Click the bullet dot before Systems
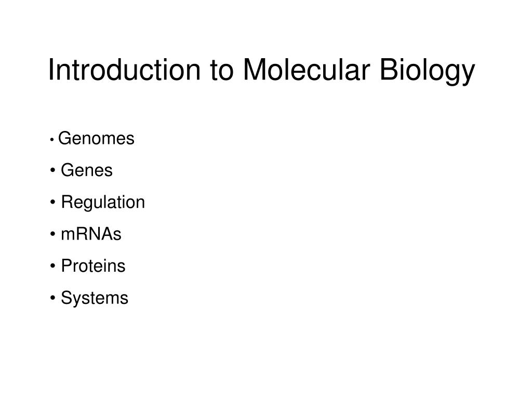The height and width of the screenshot is (399, 532). tap(52, 298)
